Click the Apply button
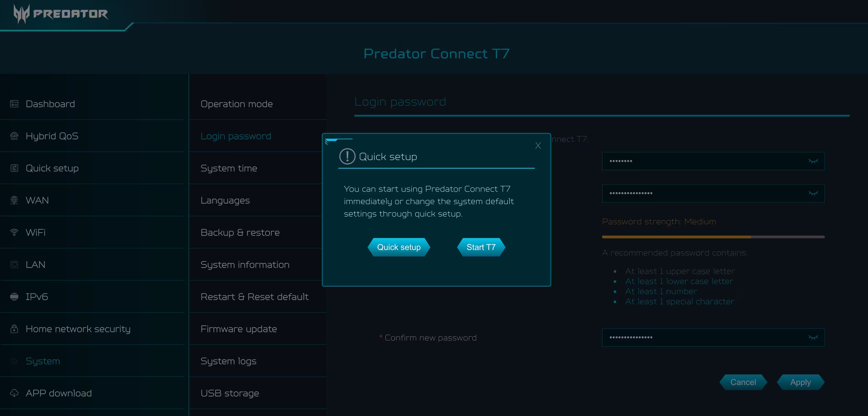This screenshot has width=868, height=416. pos(800,382)
